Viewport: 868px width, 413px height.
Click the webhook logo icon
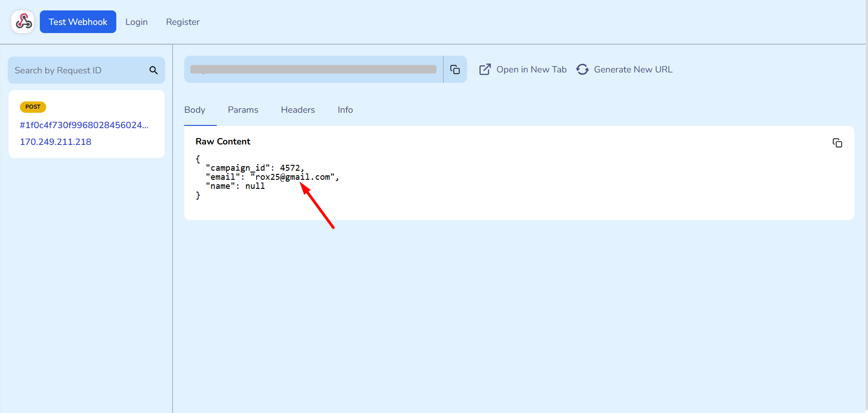[x=23, y=22]
